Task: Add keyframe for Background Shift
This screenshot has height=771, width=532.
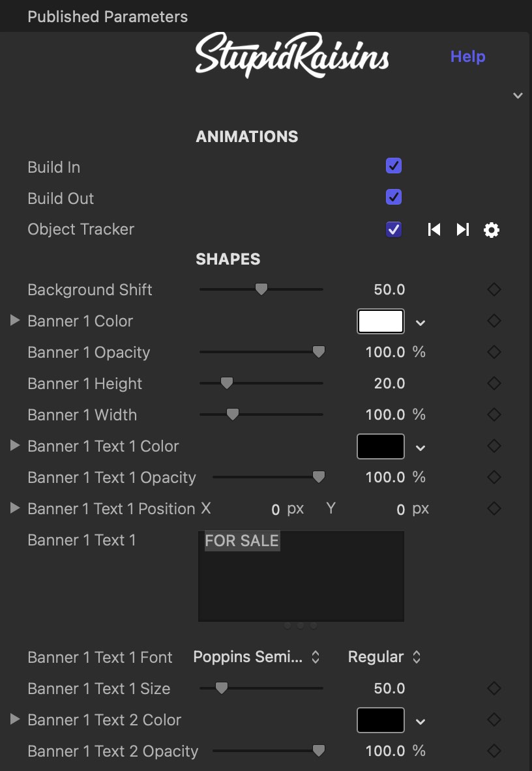Action: pyautogui.click(x=494, y=289)
